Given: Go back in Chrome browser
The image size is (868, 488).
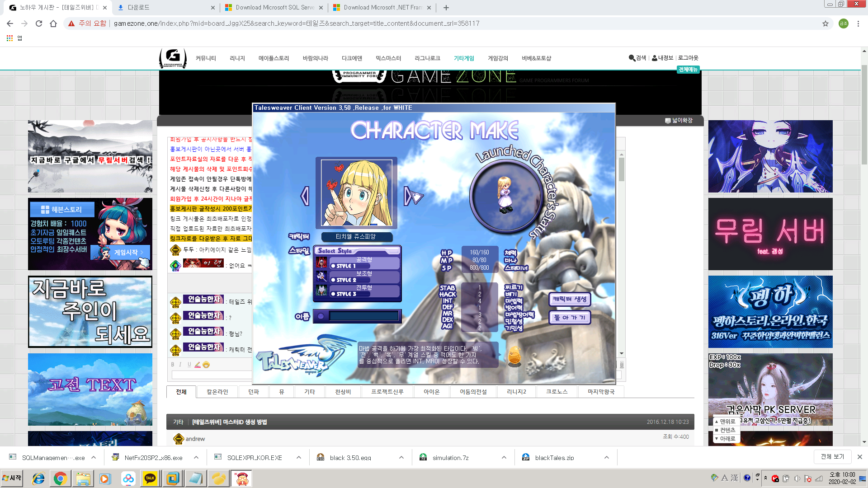Looking at the screenshot, I should point(10,23).
